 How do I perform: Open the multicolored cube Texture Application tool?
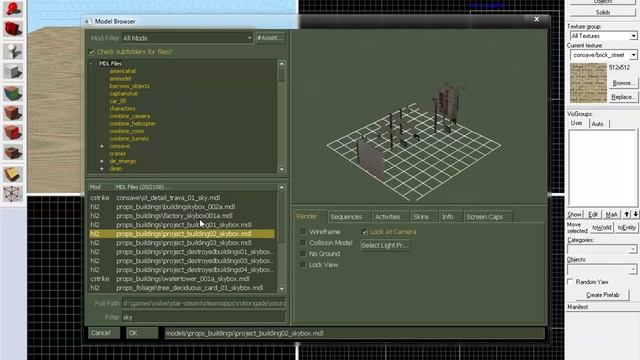(13, 93)
